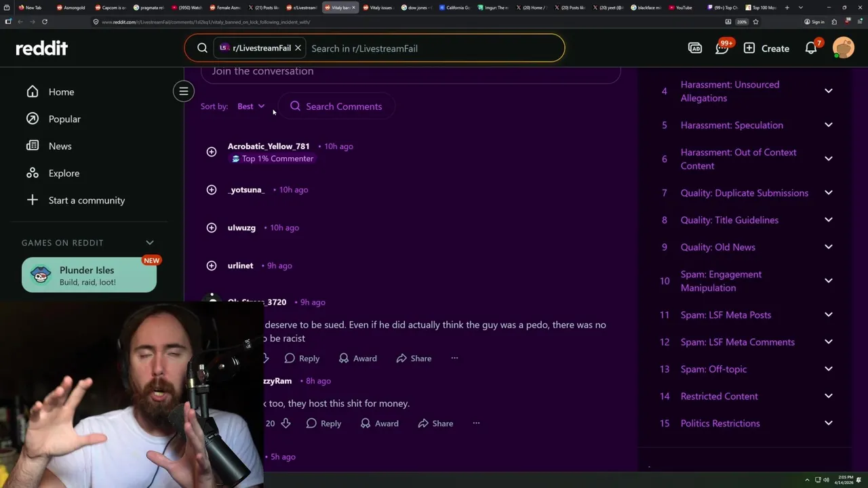Viewport: 868px width, 488px height.
Task: Reply to the 'deserve to be sued' comment
Action: (302, 359)
